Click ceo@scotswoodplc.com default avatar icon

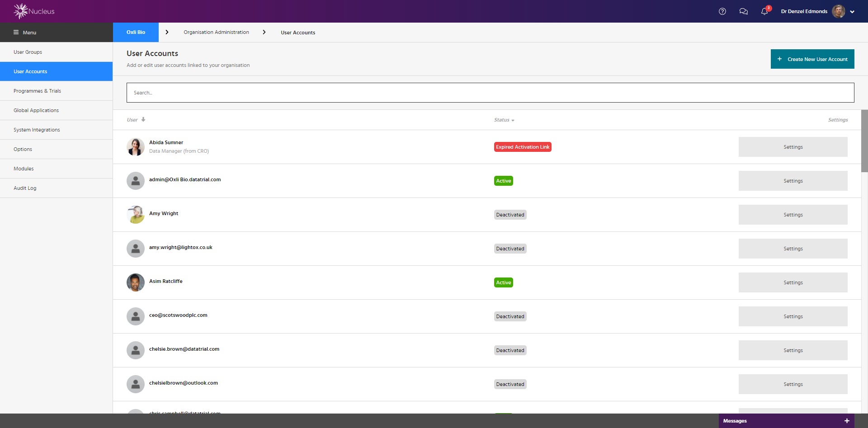(x=136, y=316)
